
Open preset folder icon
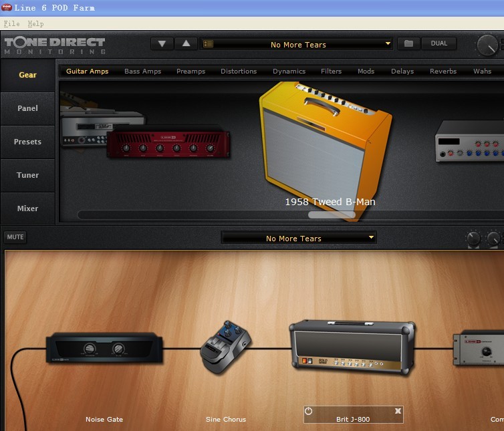tap(408, 43)
